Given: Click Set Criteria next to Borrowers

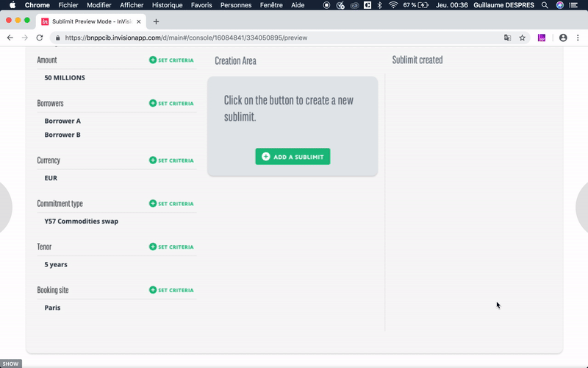Looking at the screenshot, I should click(x=171, y=103).
